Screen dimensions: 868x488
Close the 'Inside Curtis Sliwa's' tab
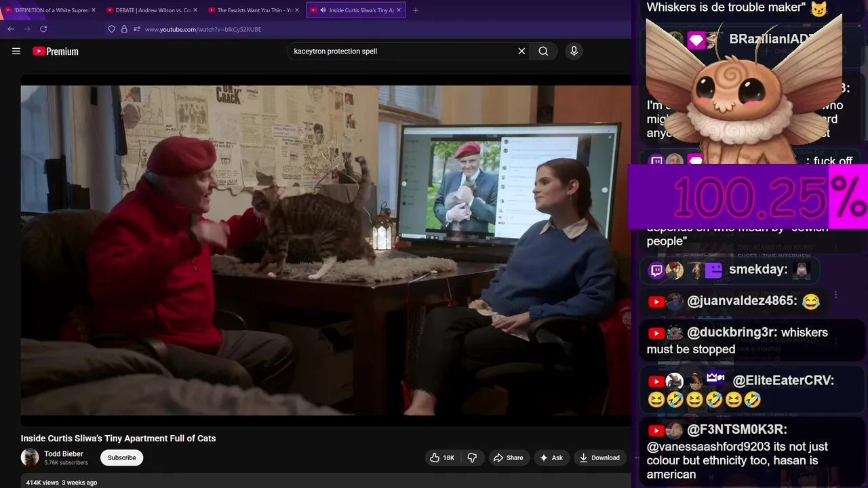pos(399,10)
